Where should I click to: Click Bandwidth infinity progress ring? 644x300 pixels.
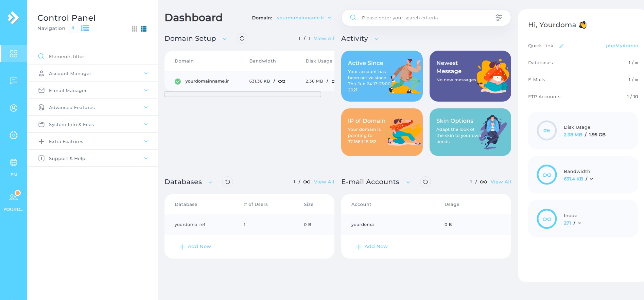pyautogui.click(x=547, y=175)
